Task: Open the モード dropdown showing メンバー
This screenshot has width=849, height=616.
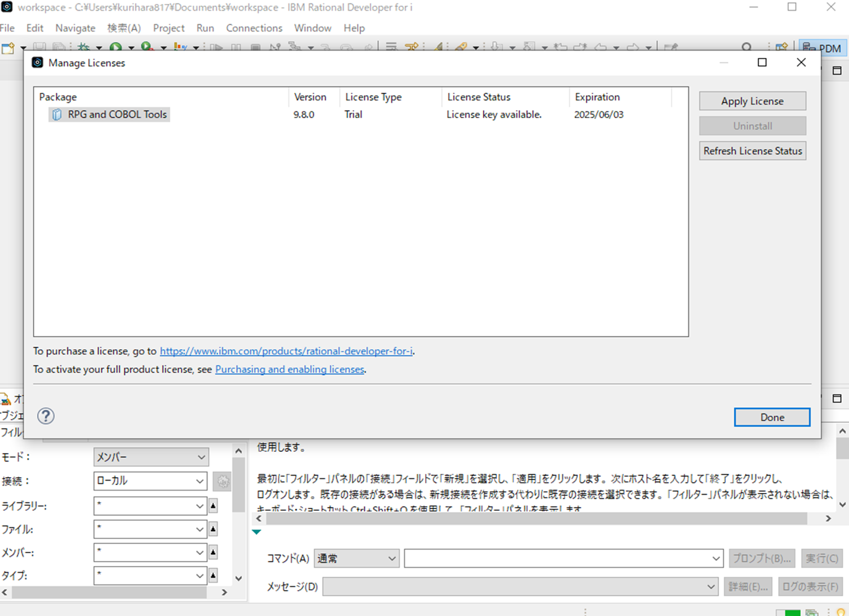Action: pos(151,457)
